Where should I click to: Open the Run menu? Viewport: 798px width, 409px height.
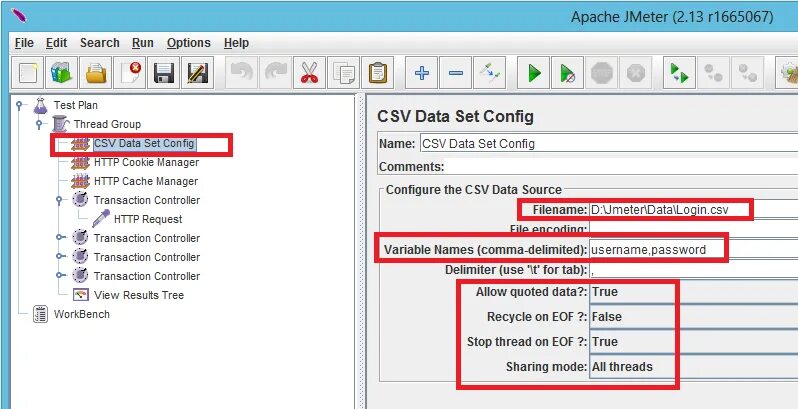coord(142,43)
